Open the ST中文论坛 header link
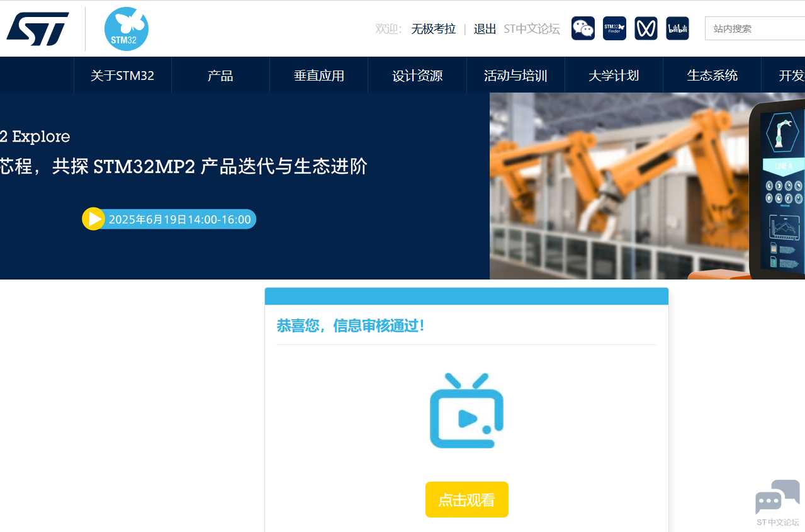This screenshot has width=805, height=532. [532, 29]
